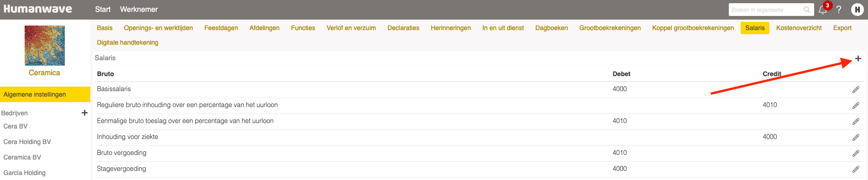The width and height of the screenshot is (868, 180).
Task: Click the plus icon to add a Salaris entry
Action: coord(858,58)
